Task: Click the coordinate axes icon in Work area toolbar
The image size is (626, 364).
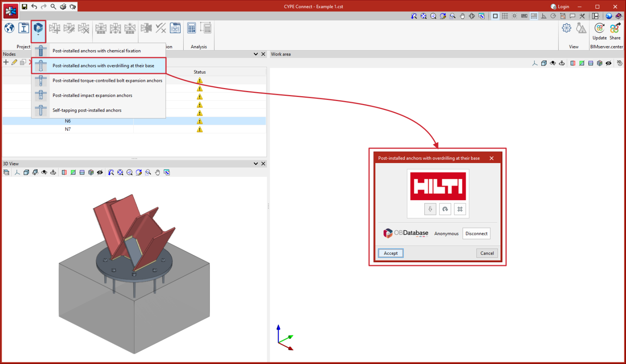Action: (x=534, y=63)
